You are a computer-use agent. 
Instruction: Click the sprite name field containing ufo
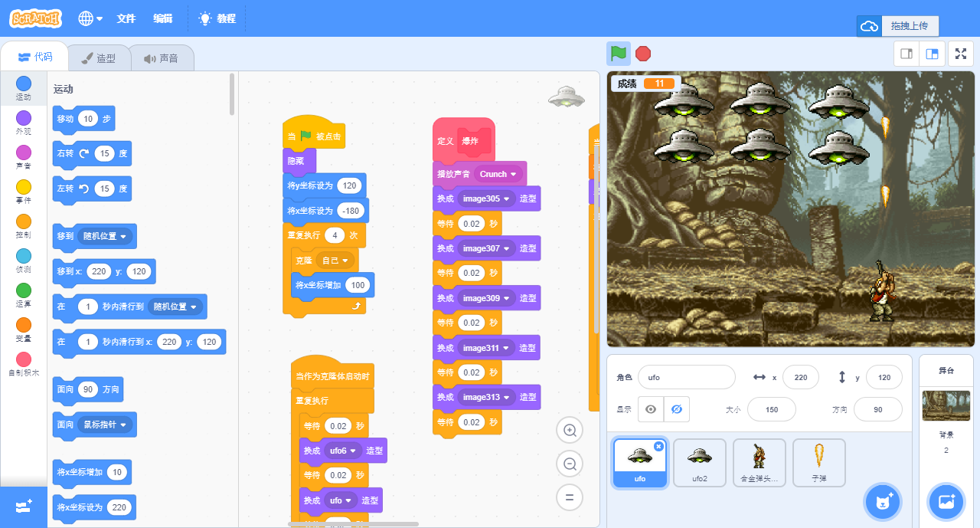[x=687, y=377]
